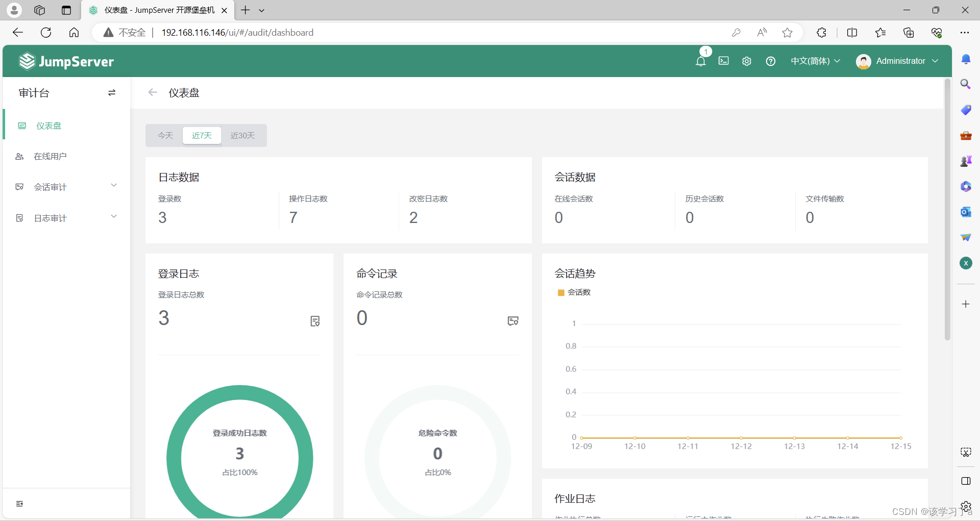Click the page vertical scrollbar

(947, 210)
